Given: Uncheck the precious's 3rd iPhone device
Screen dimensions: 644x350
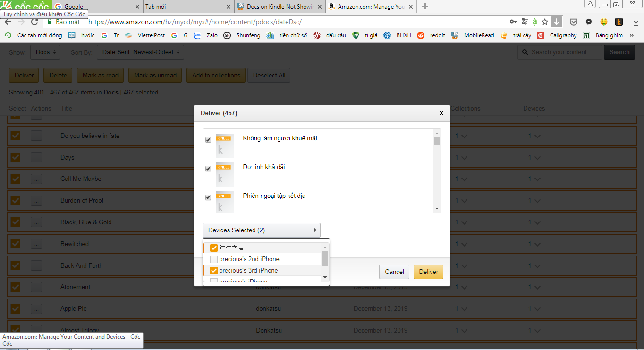Looking at the screenshot, I should tap(214, 271).
